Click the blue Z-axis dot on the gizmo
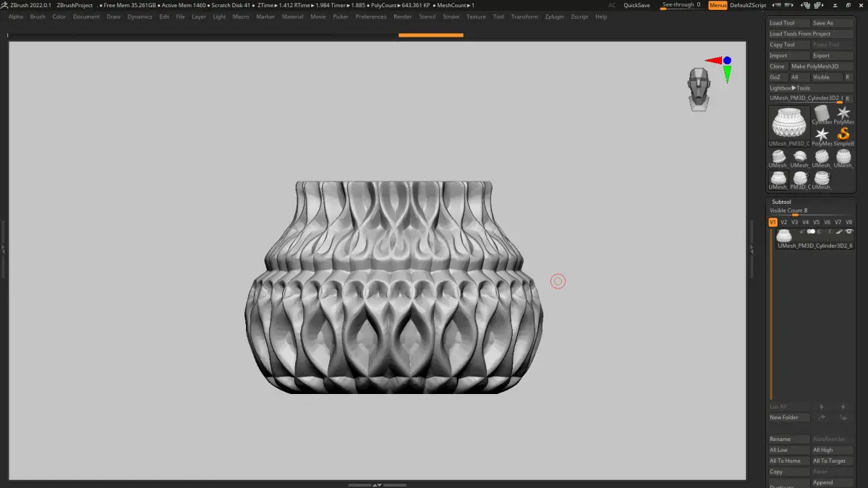868x488 pixels. pyautogui.click(x=727, y=61)
